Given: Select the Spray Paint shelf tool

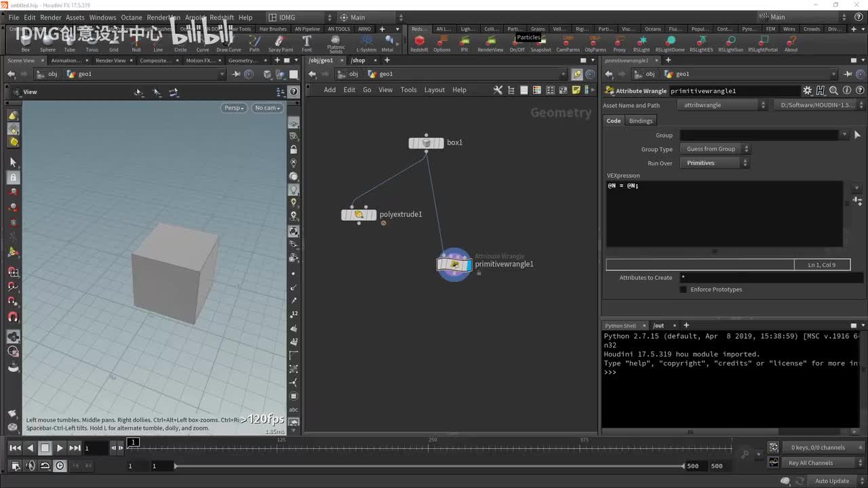Looking at the screenshot, I should point(280,41).
